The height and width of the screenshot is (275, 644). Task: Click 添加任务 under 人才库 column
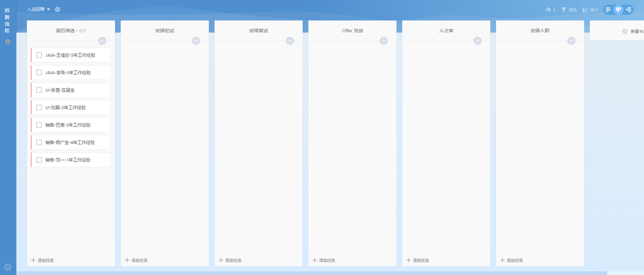click(418, 260)
